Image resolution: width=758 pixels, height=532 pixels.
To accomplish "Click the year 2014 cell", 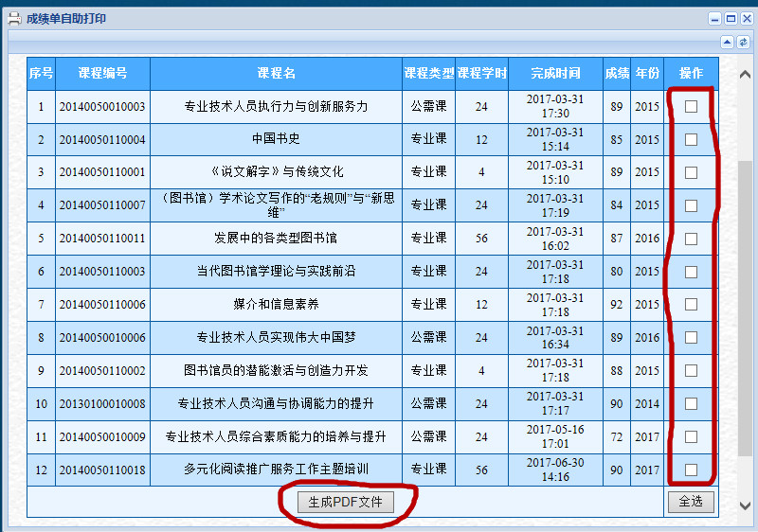I will click(x=647, y=403).
